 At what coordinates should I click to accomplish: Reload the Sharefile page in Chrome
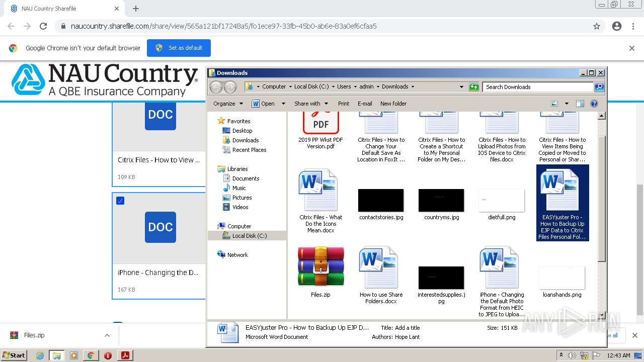pyautogui.click(x=43, y=26)
